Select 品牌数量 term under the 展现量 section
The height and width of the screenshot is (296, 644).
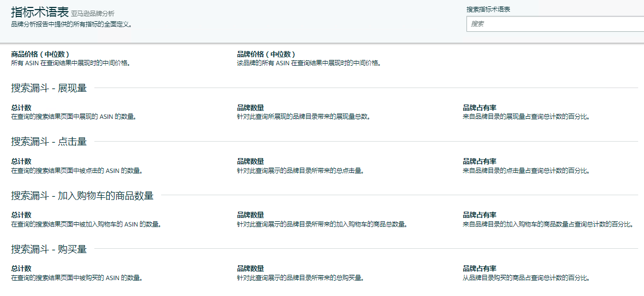250,108
